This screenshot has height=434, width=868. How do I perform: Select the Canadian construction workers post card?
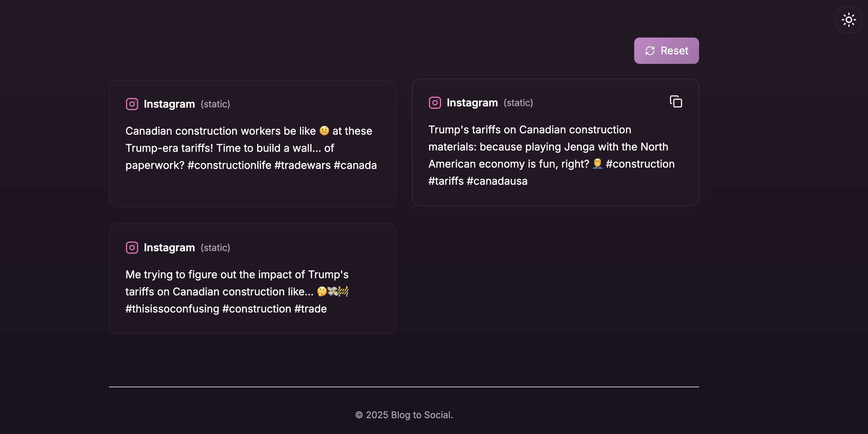[x=252, y=144]
